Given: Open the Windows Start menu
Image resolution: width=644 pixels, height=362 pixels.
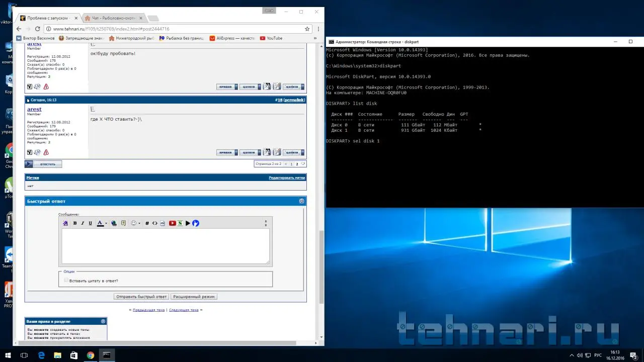Looking at the screenshot, I should coord(7,355).
